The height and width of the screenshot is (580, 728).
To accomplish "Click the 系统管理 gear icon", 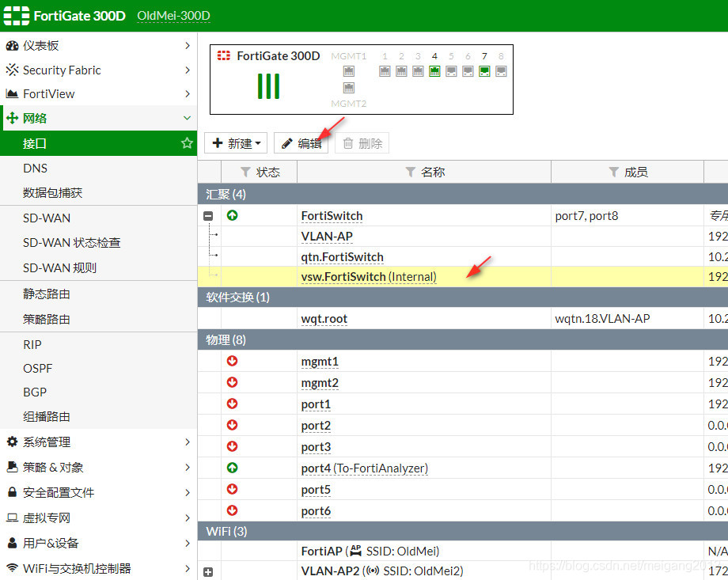I will pyautogui.click(x=12, y=442).
